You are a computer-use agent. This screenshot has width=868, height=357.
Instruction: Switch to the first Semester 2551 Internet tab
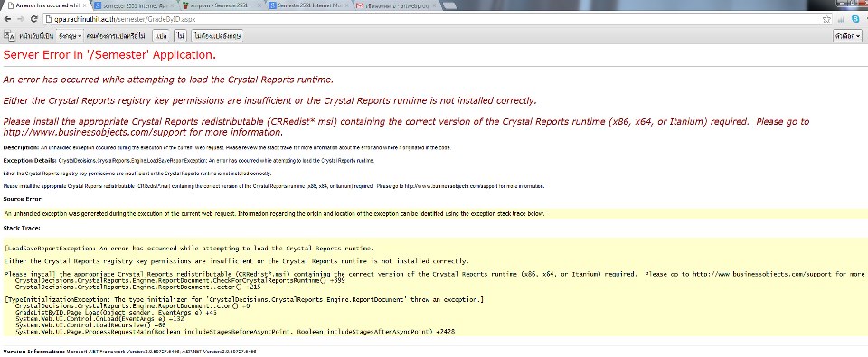coord(134,5)
